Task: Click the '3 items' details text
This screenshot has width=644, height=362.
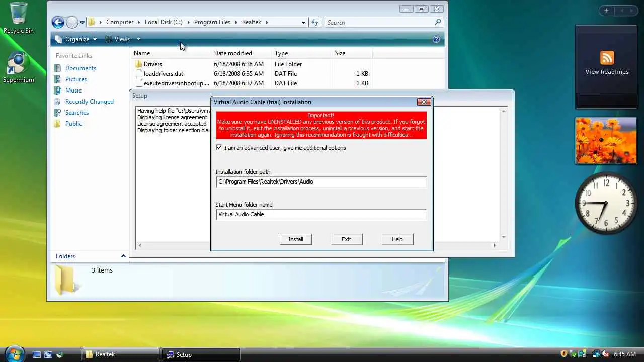Action: coord(102,270)
